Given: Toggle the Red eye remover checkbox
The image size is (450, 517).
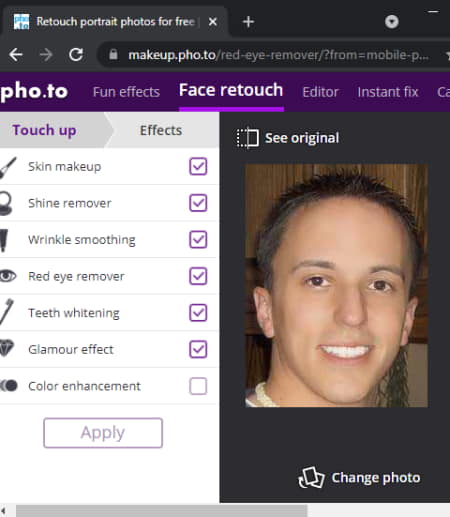Looking at the screenshot, I should coord(198,276).
